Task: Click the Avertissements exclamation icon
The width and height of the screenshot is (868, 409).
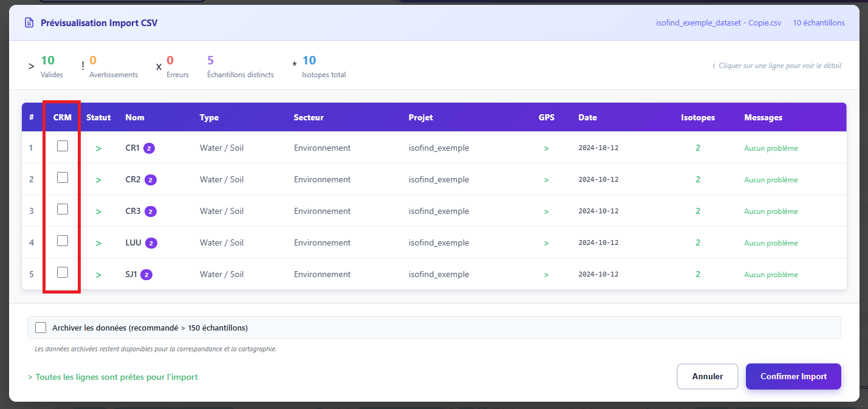Action: click(83, 65)
